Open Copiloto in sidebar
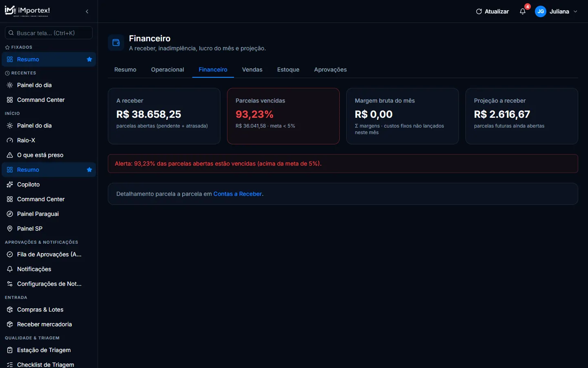Image resolution: width=588 pixels, height=368 pixels. click(x=49, y=184)
